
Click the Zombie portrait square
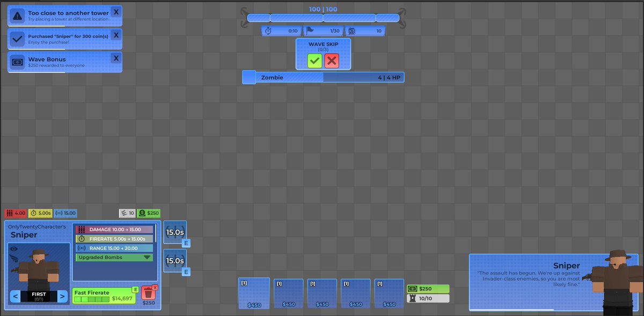point(249,77)
